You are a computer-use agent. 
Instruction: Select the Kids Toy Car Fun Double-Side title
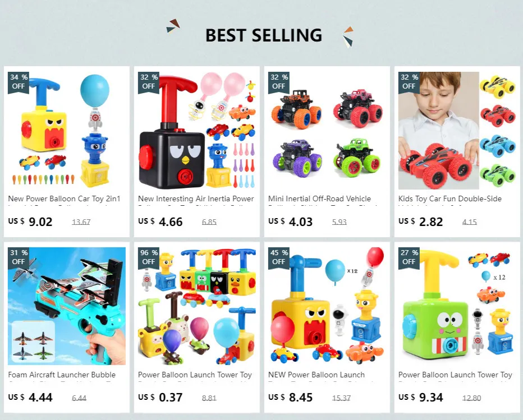[450, 199]
